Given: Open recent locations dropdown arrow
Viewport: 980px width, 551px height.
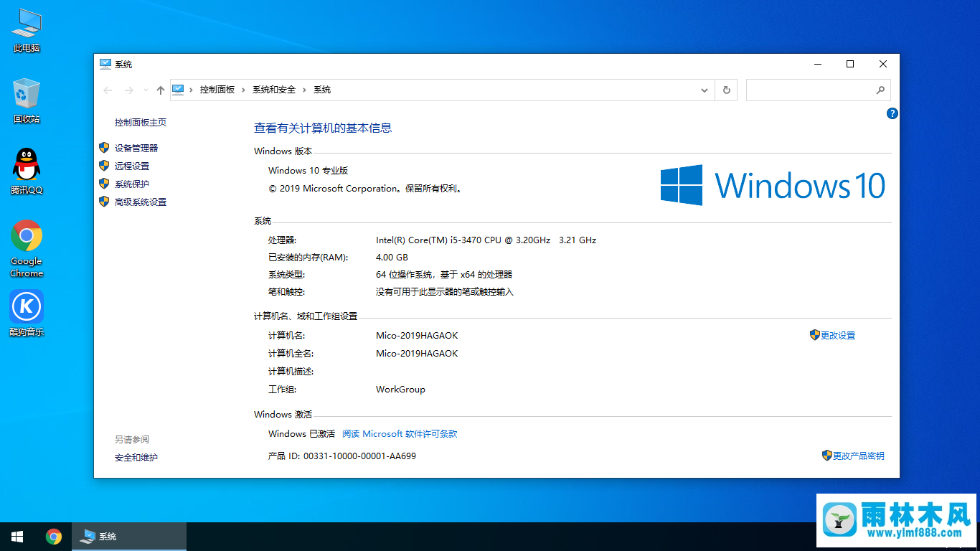Looking at the screenshot, I should pos(146,90).
